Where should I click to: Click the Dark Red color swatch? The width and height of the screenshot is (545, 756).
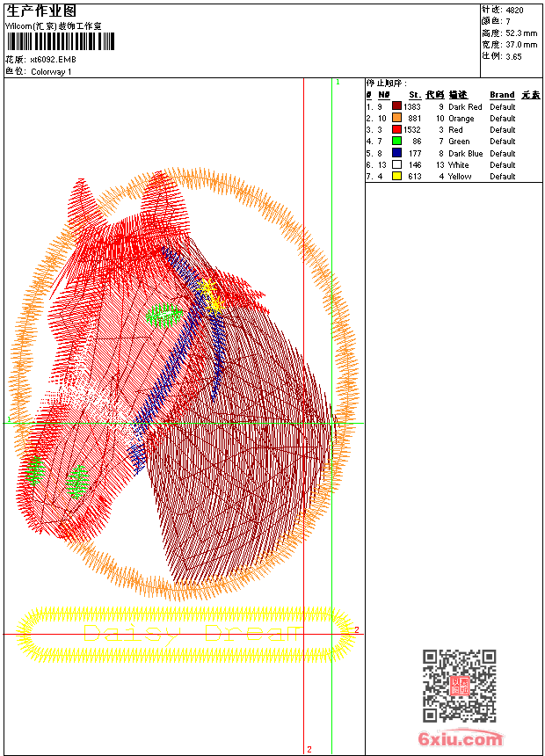click(396, 106)
